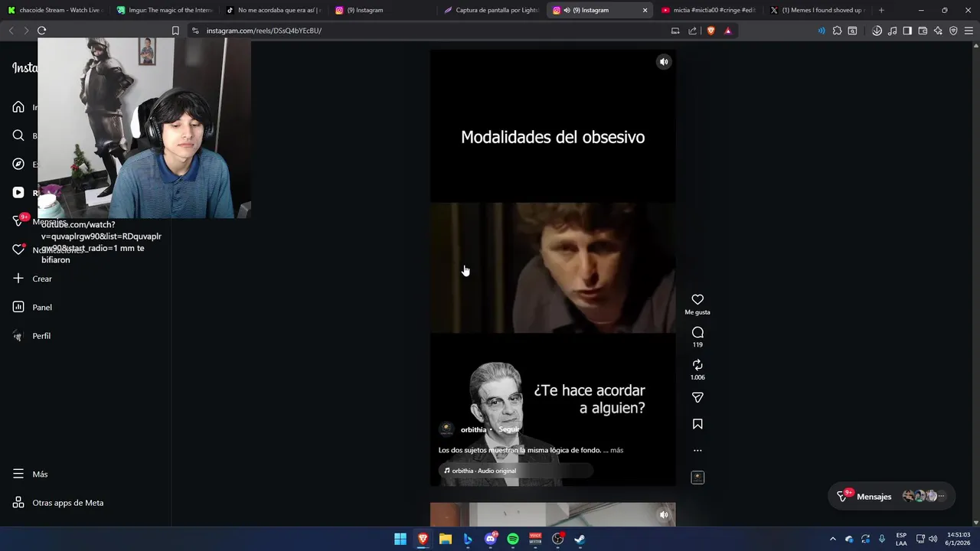The height and width of the screenshot is (551, 980).
Task: Close the active Instagram tab
Action: point(645,10)
